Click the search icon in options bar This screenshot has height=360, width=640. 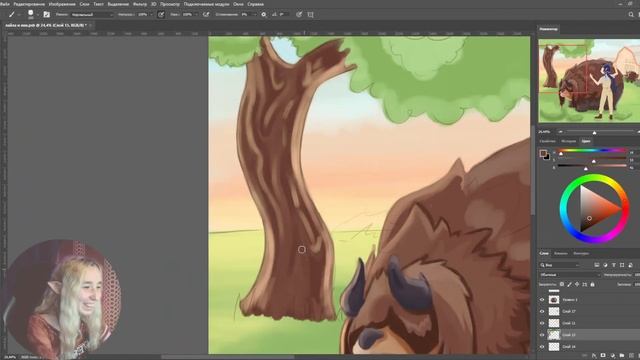tap(631, 14)
